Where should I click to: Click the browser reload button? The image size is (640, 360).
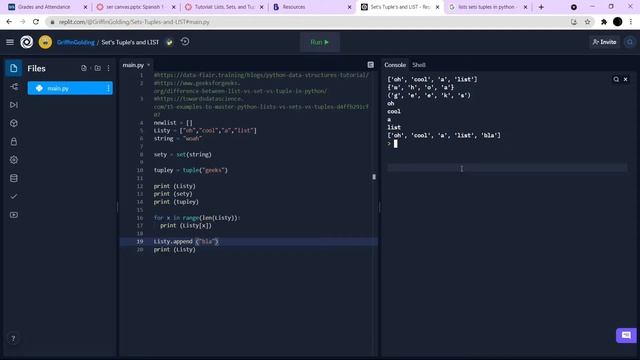[36, 22]
